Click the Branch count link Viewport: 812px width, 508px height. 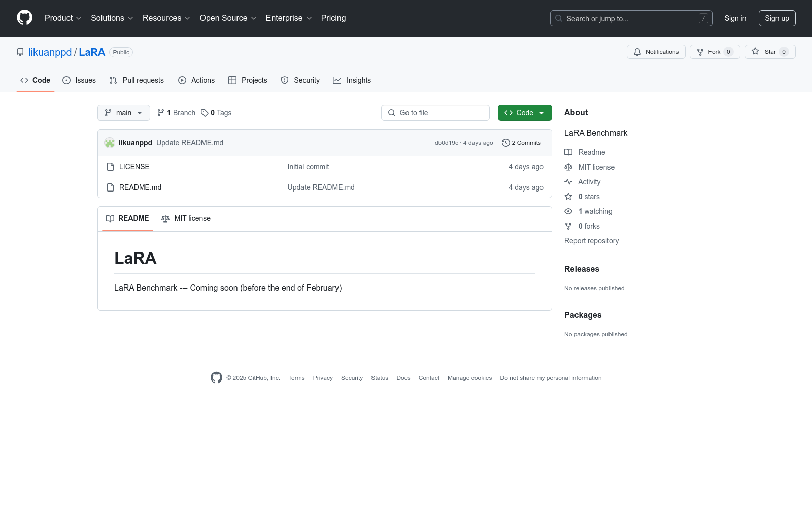tap(176, 113)
